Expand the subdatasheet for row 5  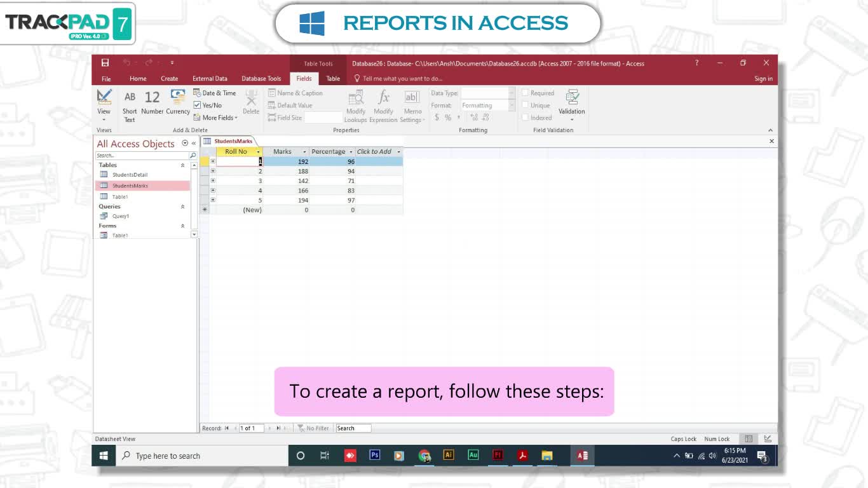213,200
